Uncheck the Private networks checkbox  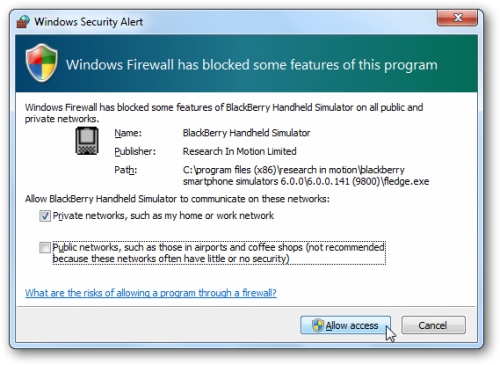pyautogui.click(x=45, y=216)
